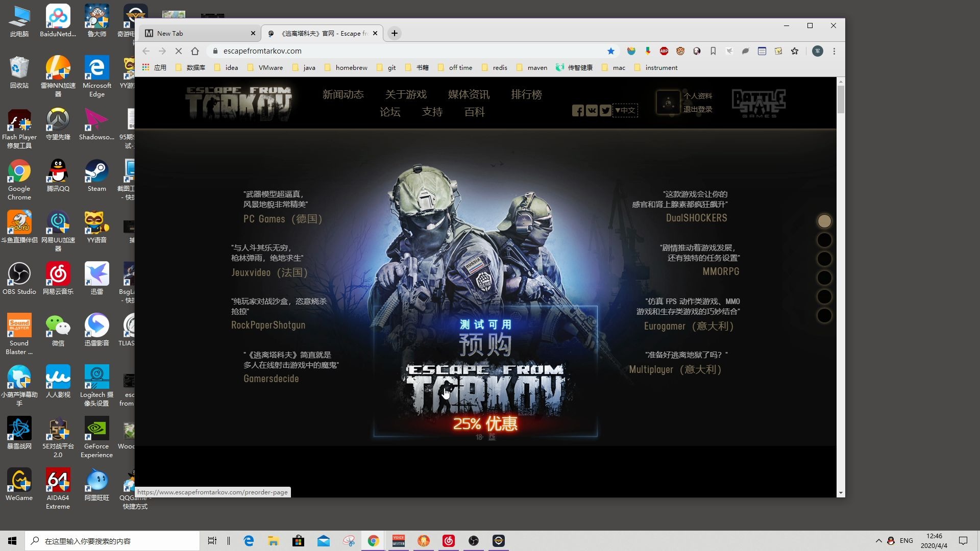Stop loading the page
The image size is (980, 551).
point(179,51)
